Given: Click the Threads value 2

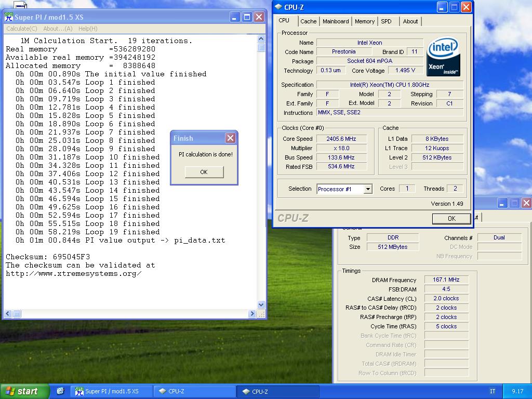Looking at the screenshot, I should coord(455,189).
